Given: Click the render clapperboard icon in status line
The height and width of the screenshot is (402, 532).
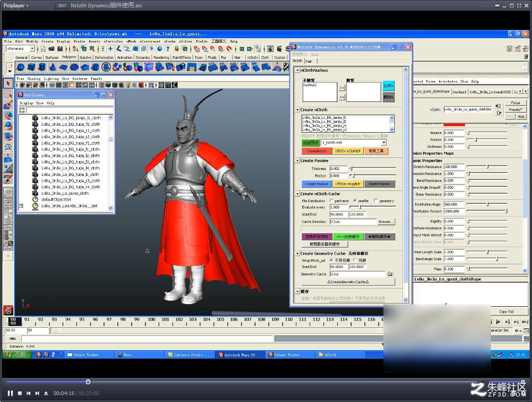Looking at the screenshot, I should (x=279, y=49).
